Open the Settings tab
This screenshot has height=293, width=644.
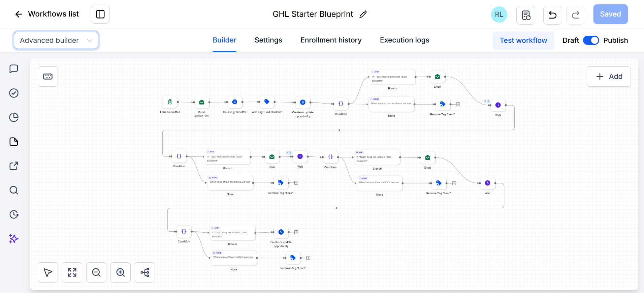268,40
